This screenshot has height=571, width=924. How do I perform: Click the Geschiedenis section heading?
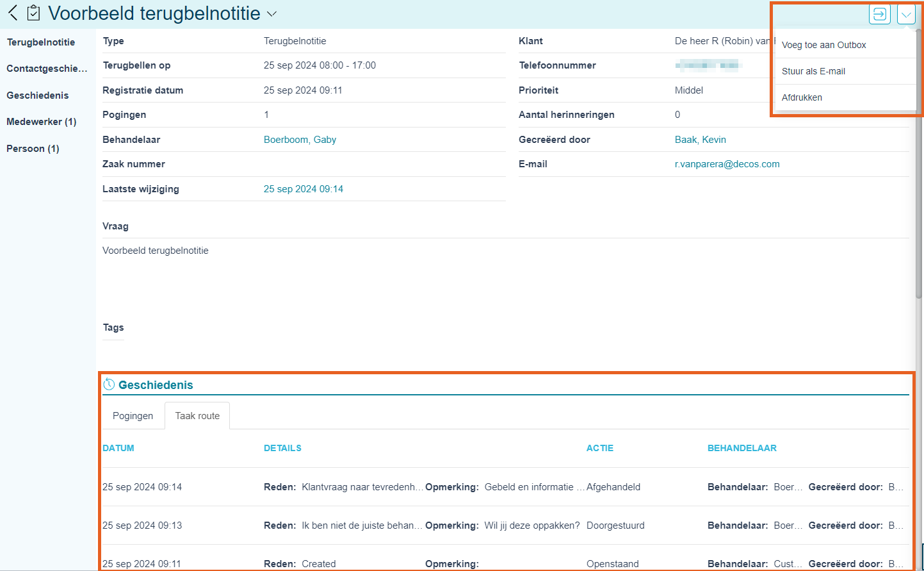(156, 385)
